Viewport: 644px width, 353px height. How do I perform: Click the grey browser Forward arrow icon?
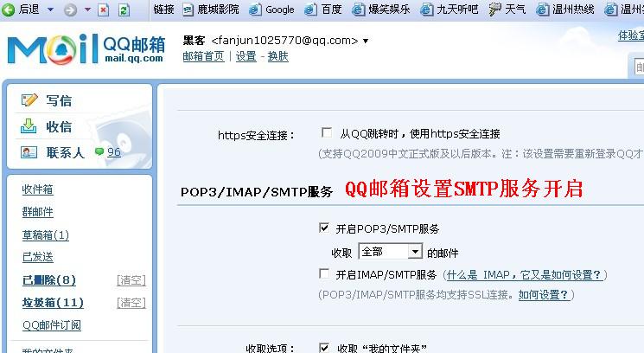pos(70,10)
